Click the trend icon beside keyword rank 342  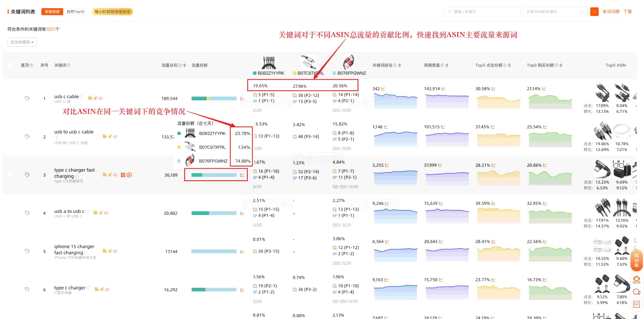(x=383, y=89)
